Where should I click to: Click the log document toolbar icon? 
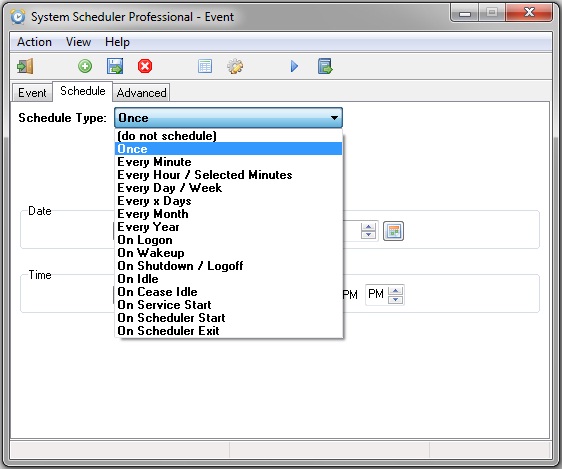(325, 66)
